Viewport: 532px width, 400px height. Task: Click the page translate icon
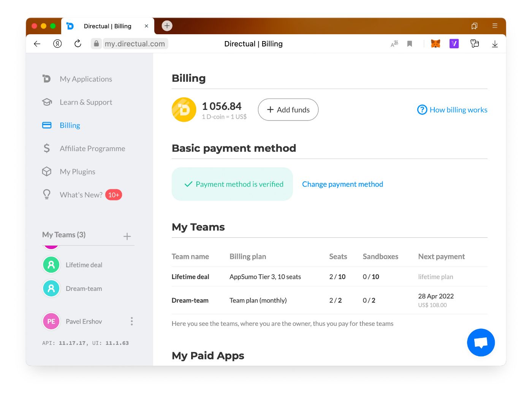click(394, 44)
